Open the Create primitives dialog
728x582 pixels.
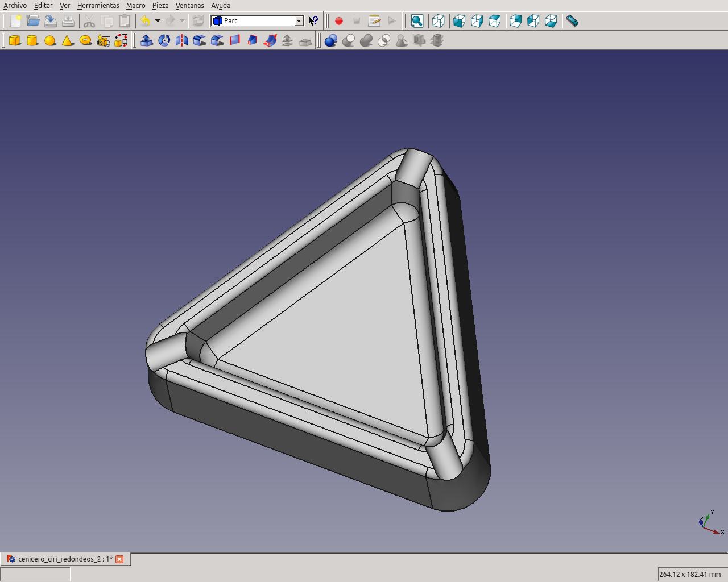(x=104, y=40)
